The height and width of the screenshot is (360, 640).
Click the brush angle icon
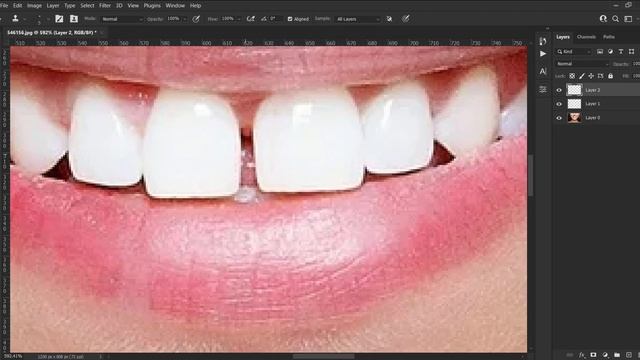pyautogui.click(x=264, y=19)
